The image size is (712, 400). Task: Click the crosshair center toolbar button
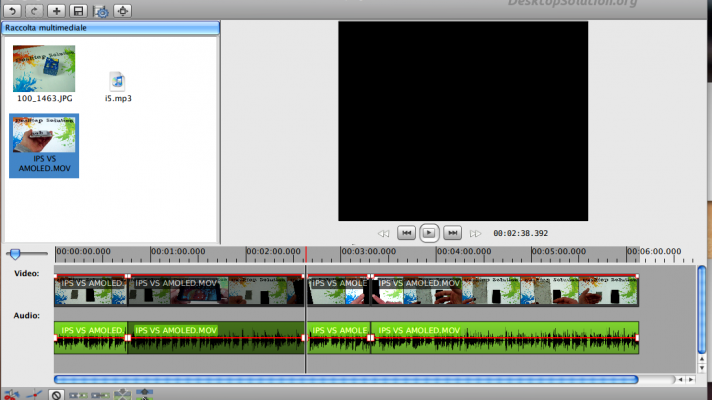point(123,10)
